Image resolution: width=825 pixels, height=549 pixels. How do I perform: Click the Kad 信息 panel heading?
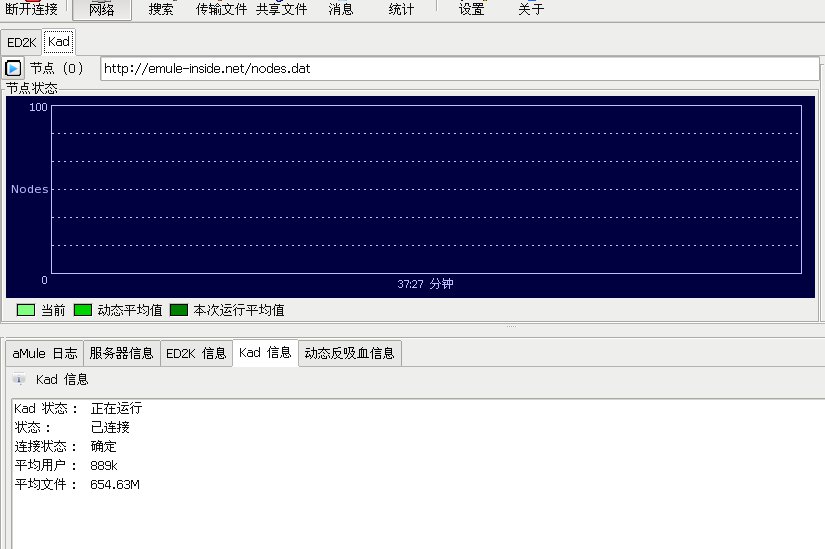click(62, 380)
